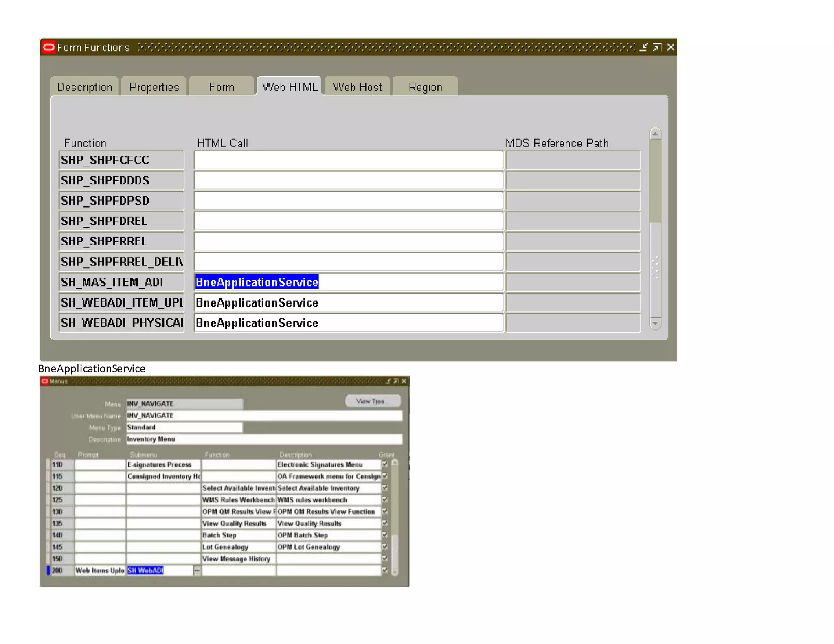This screenshot has width=834, height=644.
Task: Close the Form Functions window
Action: click(x=671, y=47)
